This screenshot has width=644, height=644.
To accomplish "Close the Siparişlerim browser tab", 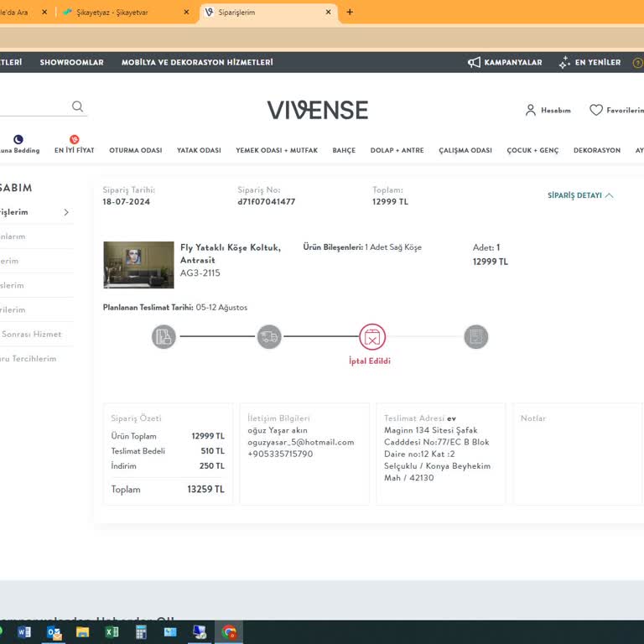I will click(x=328, y=12).
